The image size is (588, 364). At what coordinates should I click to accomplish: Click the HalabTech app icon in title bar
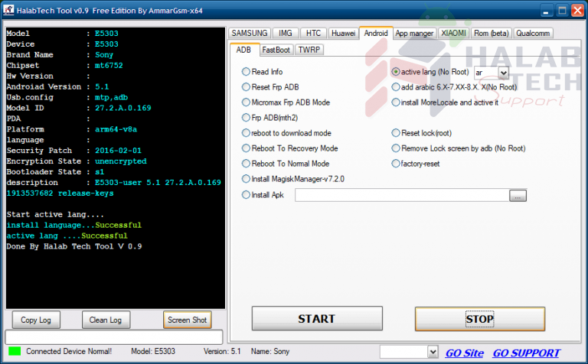8,10
